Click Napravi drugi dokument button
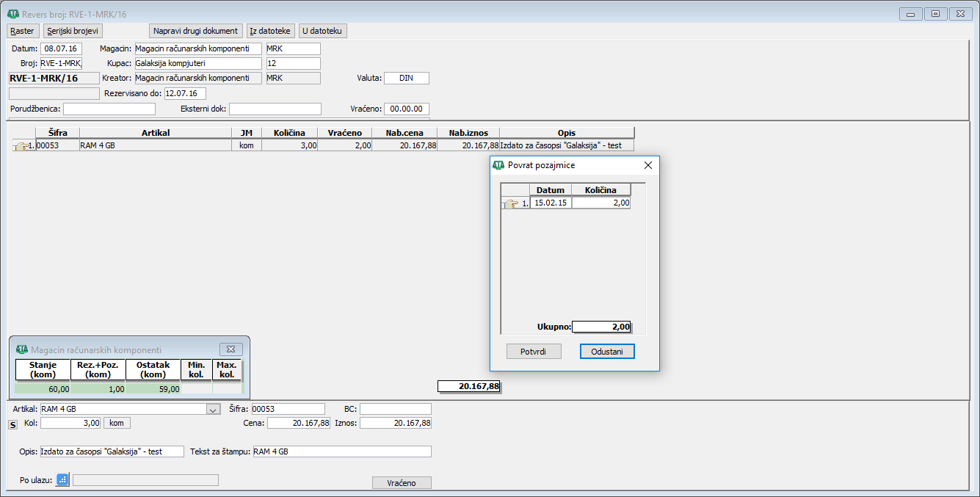 click(196, 31)
